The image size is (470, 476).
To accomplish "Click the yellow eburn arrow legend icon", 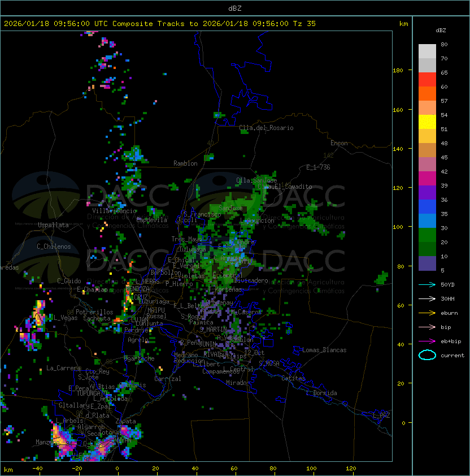I will tap(427, 313).
